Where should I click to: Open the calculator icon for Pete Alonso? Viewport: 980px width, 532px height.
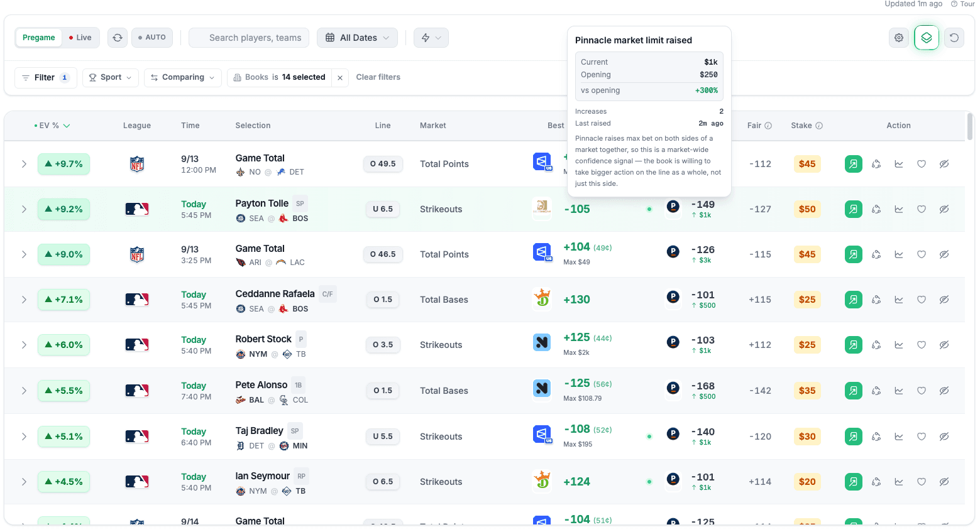pyautogui.click(x=876, y=391)
